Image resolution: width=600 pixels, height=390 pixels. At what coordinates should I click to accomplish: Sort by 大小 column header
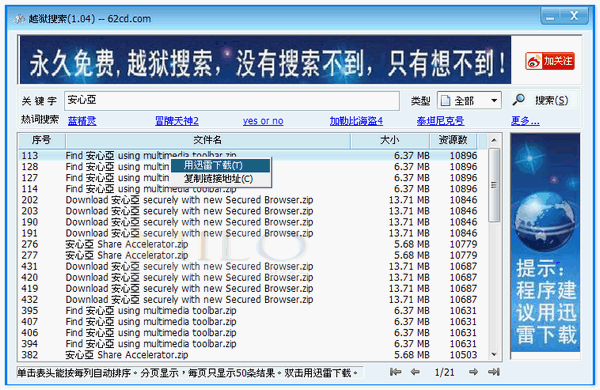pos(390,140)
